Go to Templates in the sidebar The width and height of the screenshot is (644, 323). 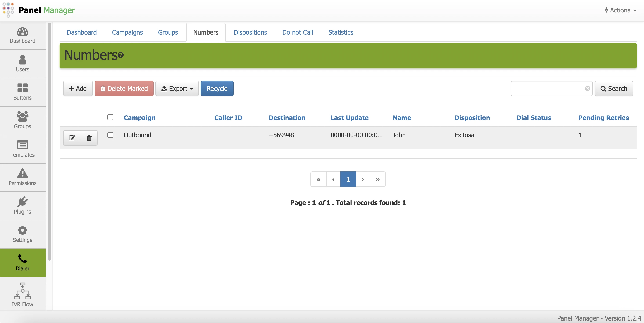pos(22,149)
